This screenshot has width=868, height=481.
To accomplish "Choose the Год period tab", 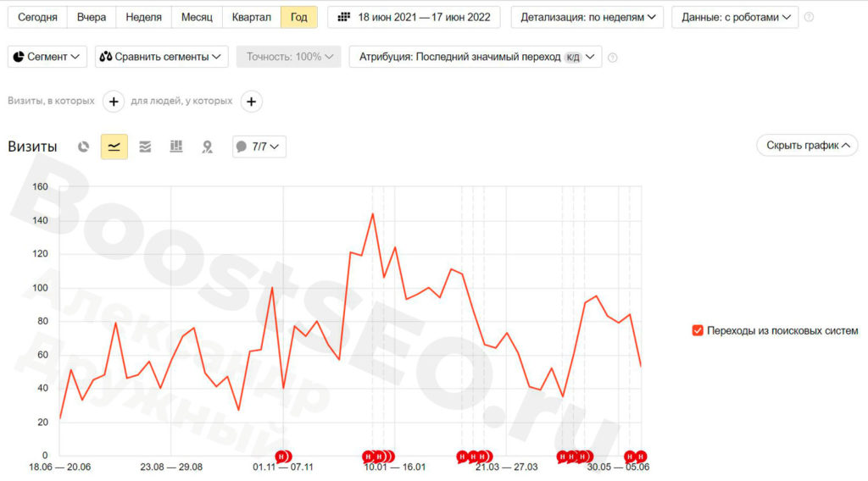I will pos(299,17).
